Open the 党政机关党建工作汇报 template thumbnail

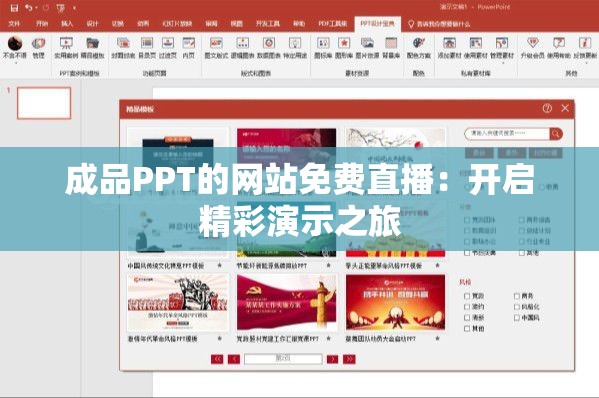(x=287, y=303)
